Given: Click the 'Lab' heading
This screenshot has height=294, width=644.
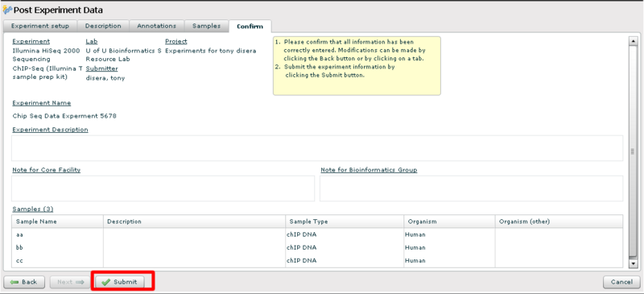Looking at the screenshot, I should click(92, 42).
